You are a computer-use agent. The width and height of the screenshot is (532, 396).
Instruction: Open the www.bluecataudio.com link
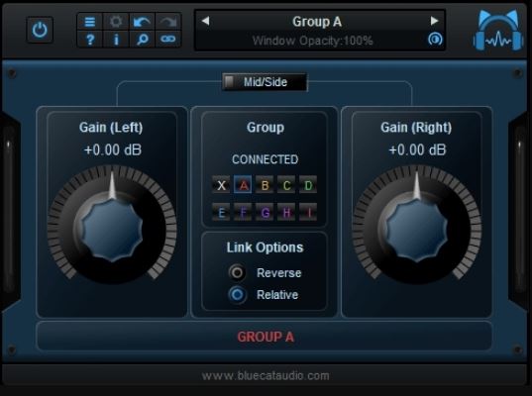[266, 375]
